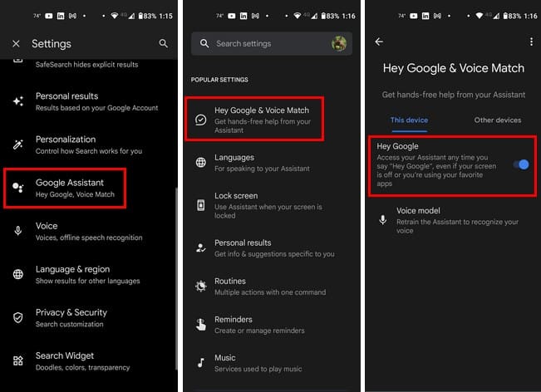Click the Routines sun-gear icon

click(201, 286)
